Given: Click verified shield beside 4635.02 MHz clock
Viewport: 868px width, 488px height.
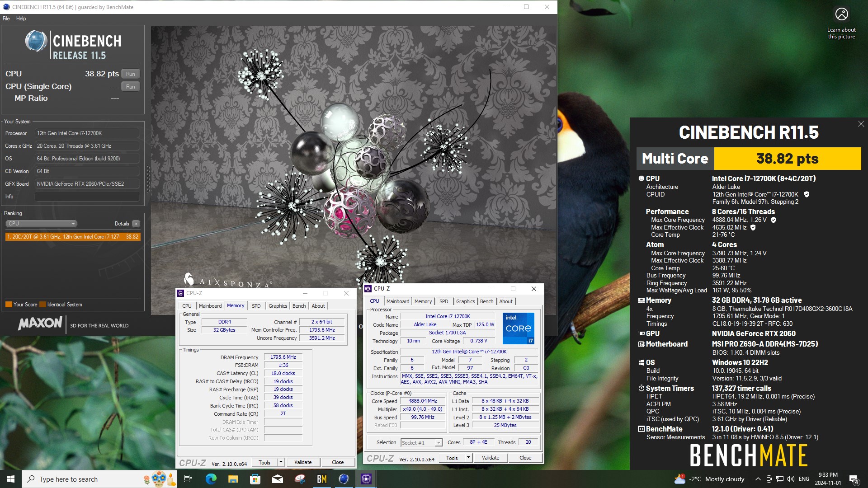Looking at the screenshot, I should (753, 228).
